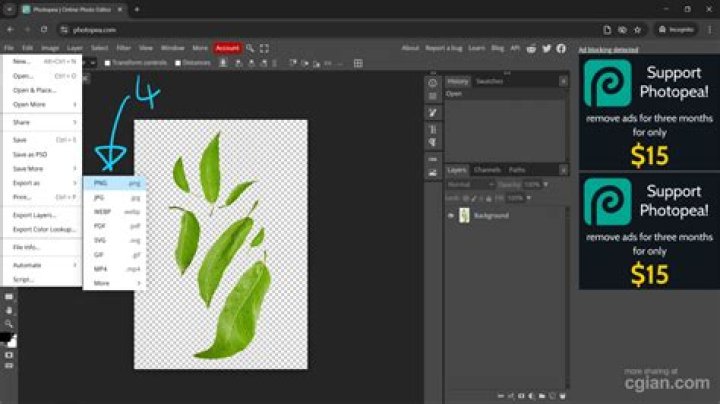Open Photopea Reddit page icon

tap(531, 48)
